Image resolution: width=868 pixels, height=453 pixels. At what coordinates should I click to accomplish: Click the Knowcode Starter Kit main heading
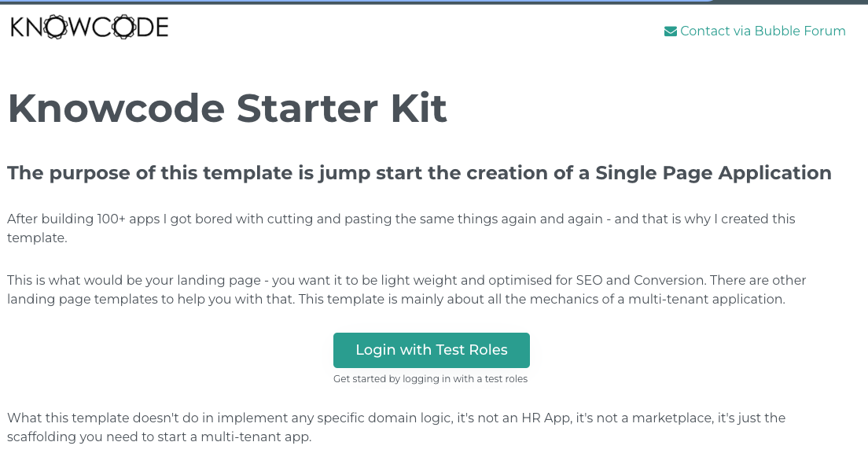click(227, 109)
